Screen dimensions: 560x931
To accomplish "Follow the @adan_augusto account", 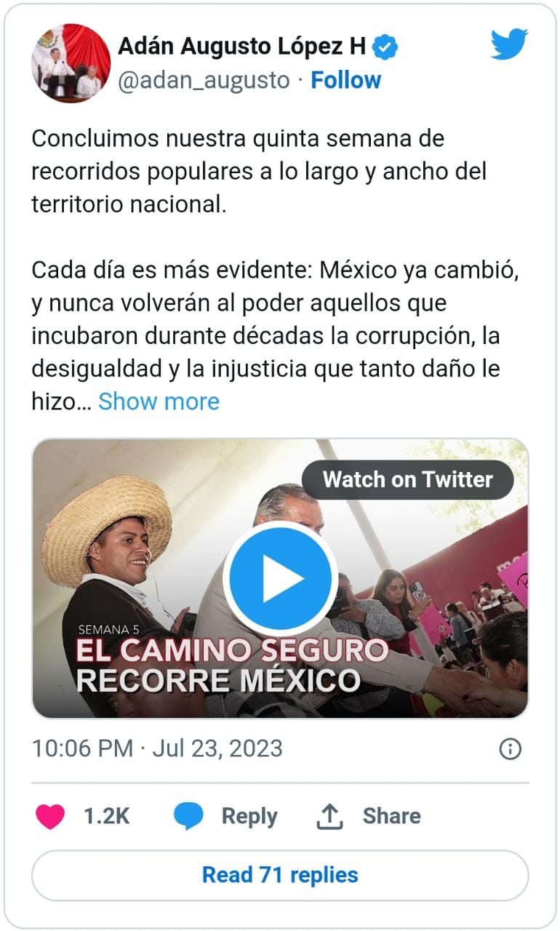I will coord(345,80).
